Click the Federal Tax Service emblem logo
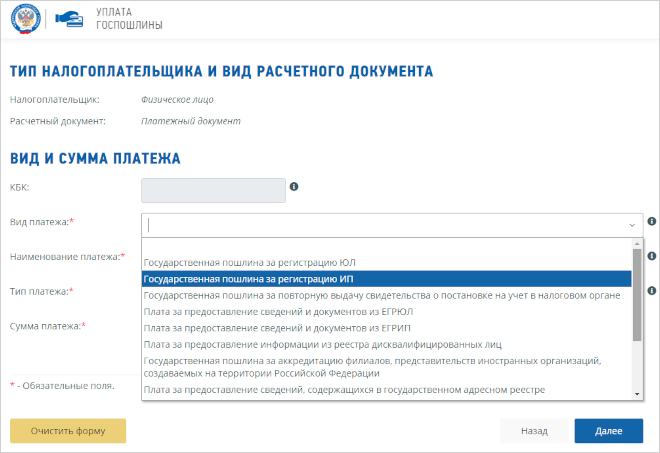Screen dimensions: 660x453 click(26, 19)
